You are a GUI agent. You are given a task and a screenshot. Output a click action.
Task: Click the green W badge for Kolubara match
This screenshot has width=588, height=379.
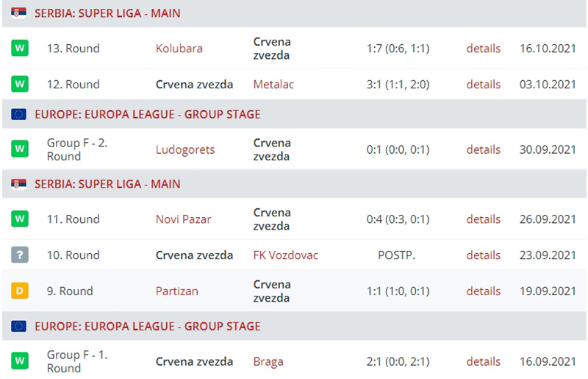[20, 48]
